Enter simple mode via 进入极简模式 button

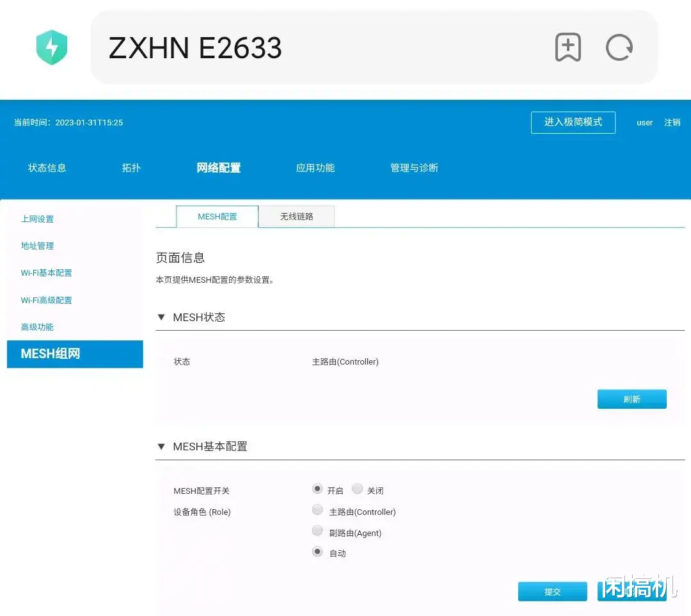point(573,122)
